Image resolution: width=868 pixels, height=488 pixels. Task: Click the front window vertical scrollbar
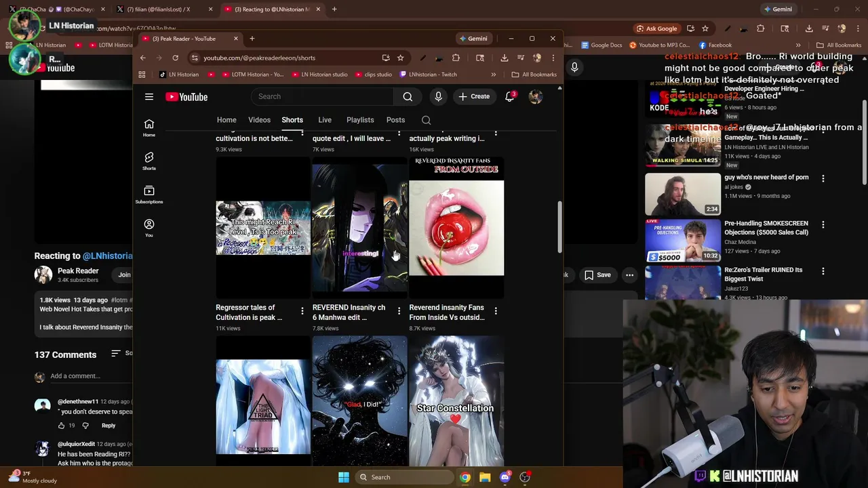(x=559, y=226)
